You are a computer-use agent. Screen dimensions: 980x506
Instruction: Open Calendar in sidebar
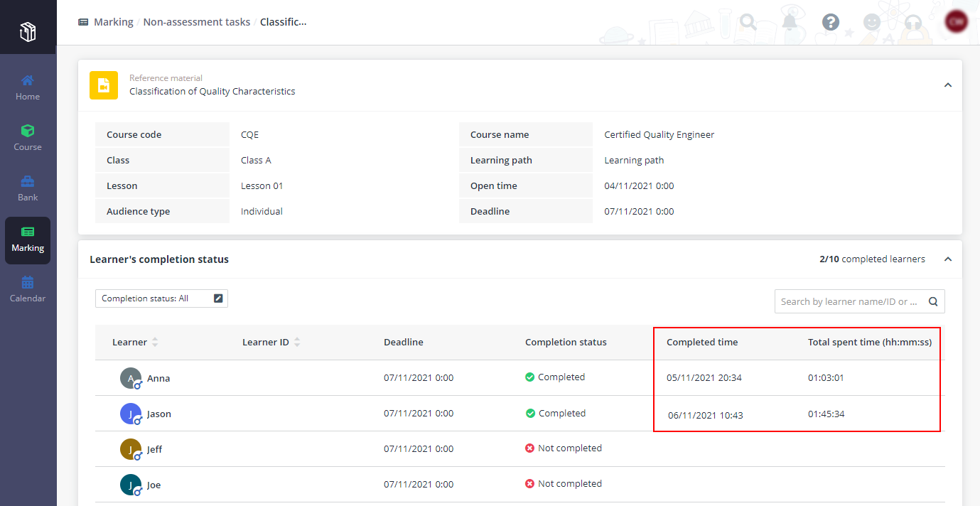[x=28, y=289]
